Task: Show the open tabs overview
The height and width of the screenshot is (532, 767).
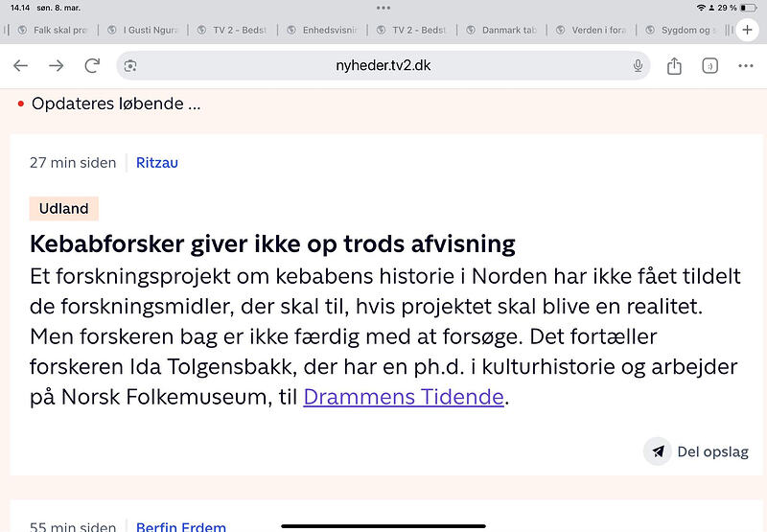Action: click(709, 65)
